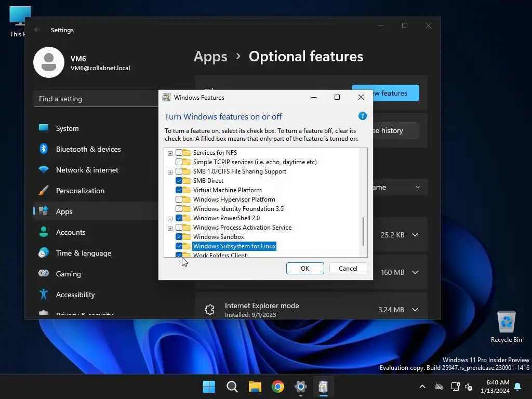Open the notification bell in system tray
Image resolution: width=532 pixels, height=399 pixels.
[518, 387]
